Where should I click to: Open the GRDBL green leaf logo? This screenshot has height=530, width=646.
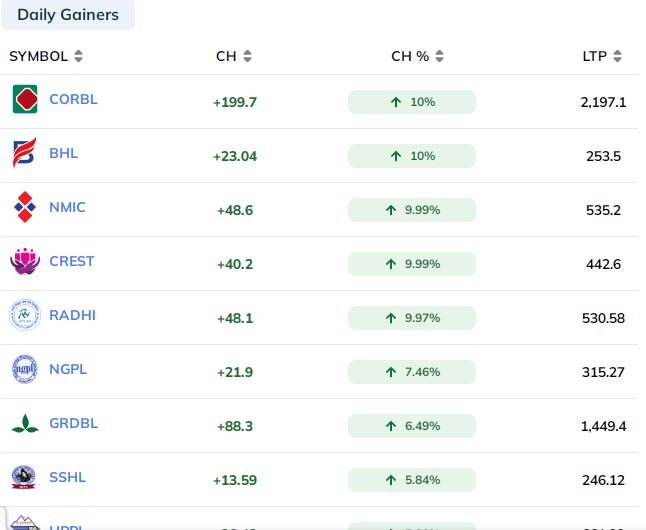tap(25, 423)
